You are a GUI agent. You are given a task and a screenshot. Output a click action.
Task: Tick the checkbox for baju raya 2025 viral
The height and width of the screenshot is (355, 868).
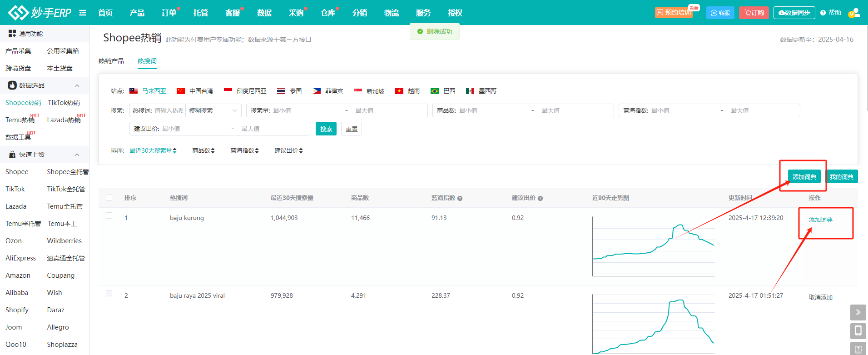coord(109,293)
